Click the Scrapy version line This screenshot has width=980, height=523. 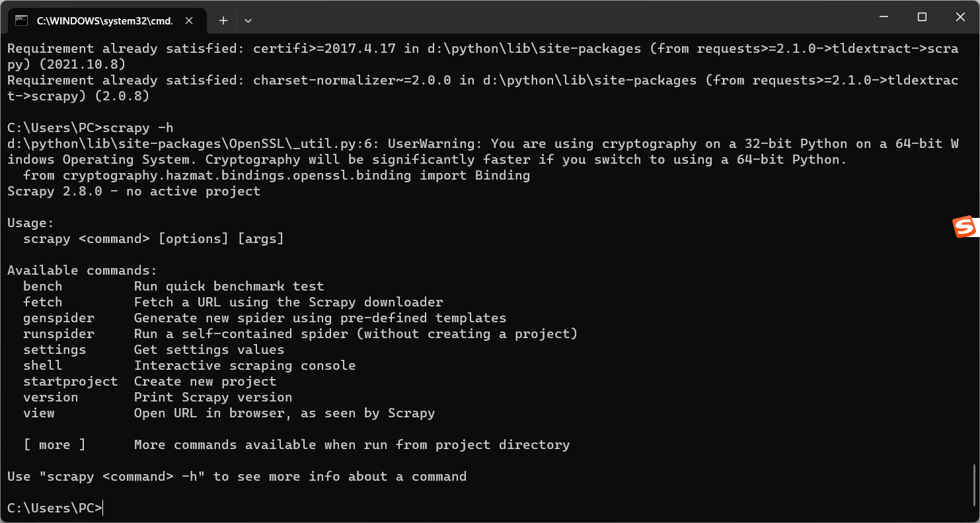click(x=132, y=191)
